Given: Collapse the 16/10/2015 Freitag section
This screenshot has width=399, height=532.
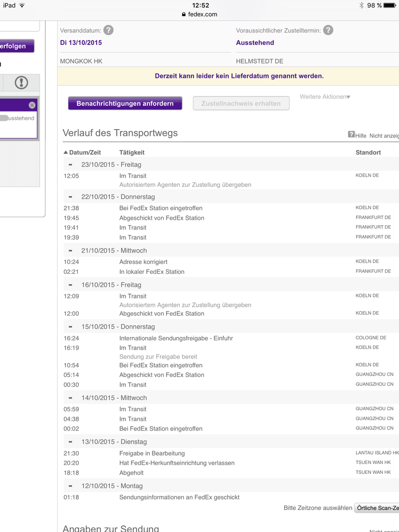Looking at the screenshot, I should click(70, 285).
